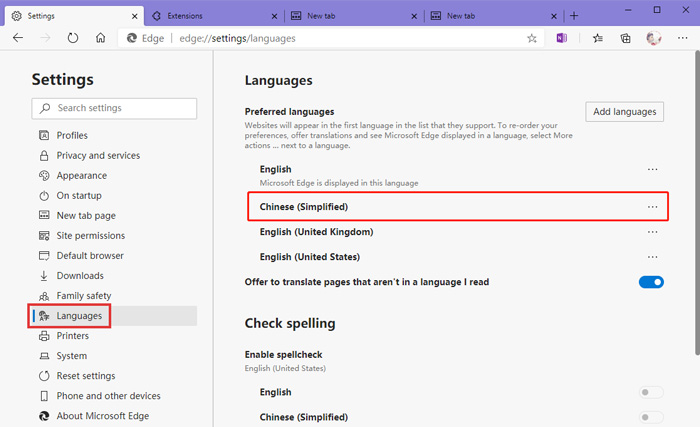Open the Favorites list icon

pyautogui.click(x=598, y=38)
